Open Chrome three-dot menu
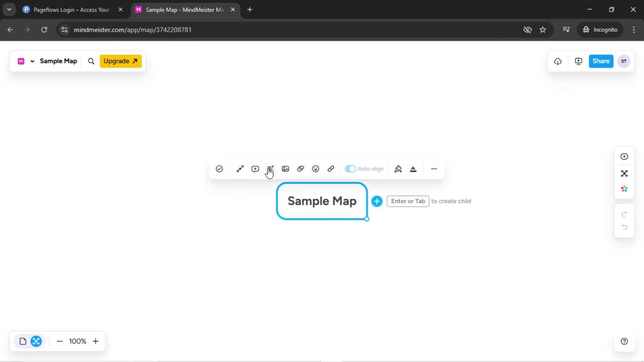644x362 pixels. 634,30
